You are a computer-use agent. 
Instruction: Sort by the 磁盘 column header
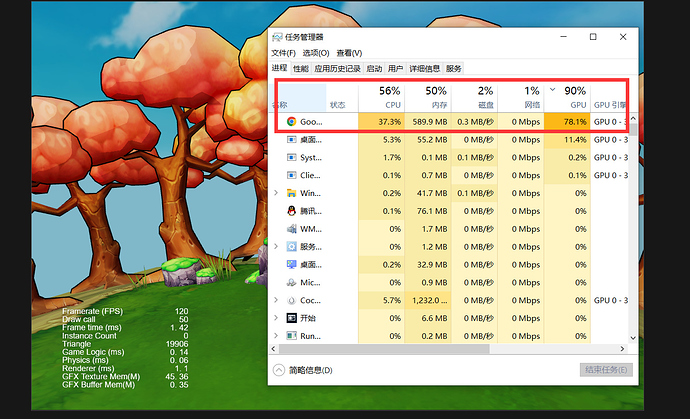(475, 97)
